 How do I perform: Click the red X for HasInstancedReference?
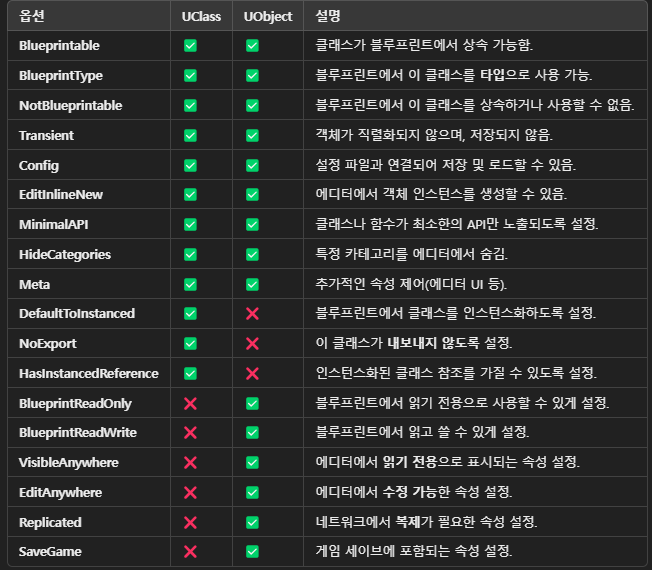point(252,374)
